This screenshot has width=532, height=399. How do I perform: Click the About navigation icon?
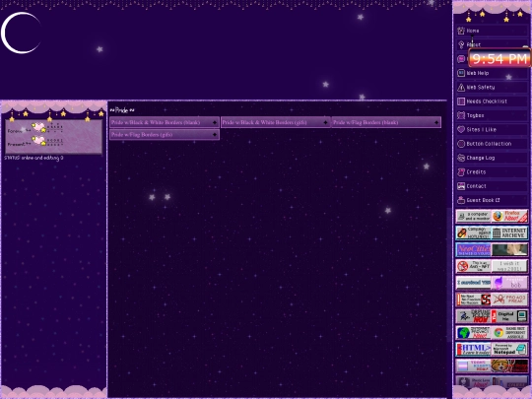pos(461,44)
